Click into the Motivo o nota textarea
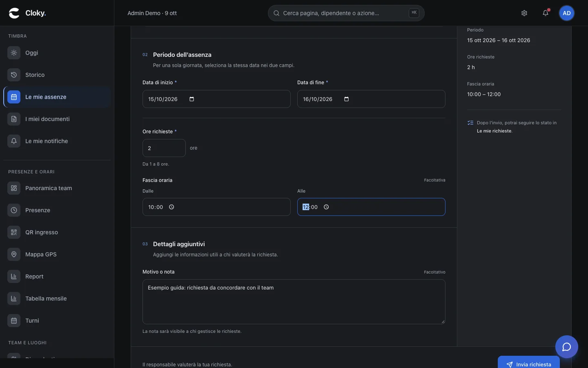This screenshot has width=588, height=368. pos(294,302)
